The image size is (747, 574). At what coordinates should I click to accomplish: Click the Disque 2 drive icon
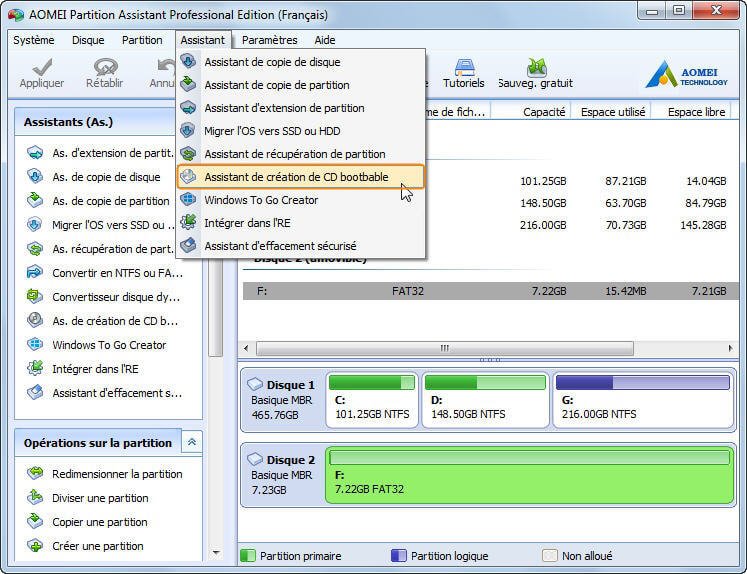[255, 459]
